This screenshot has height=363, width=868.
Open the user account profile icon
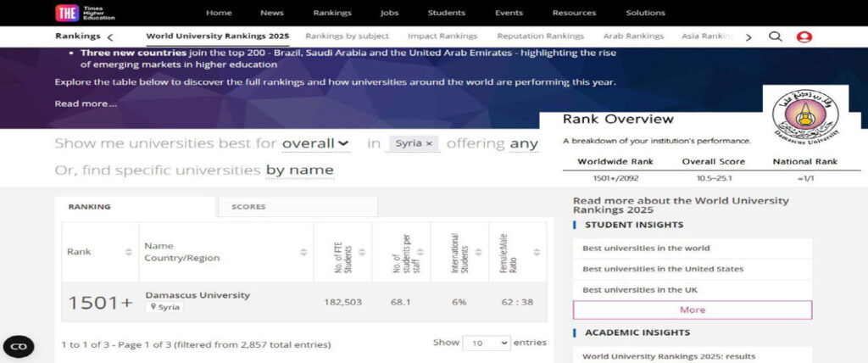[804, 36]
